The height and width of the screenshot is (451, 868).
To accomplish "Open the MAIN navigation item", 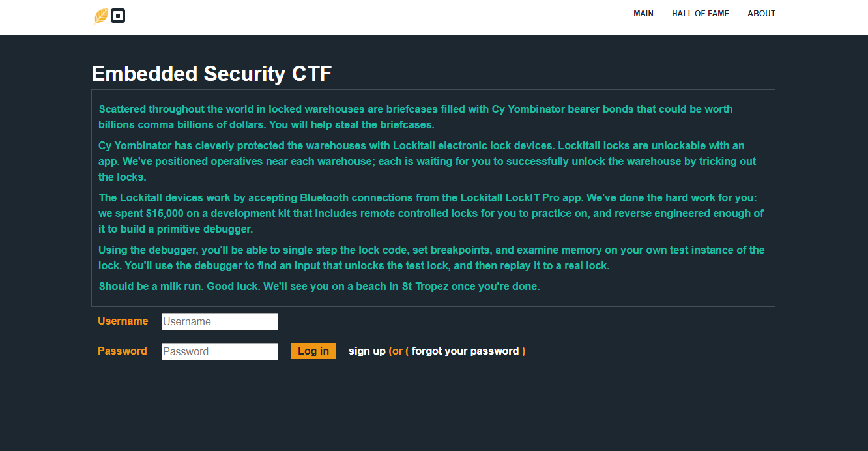I will (x=643, y=14).
